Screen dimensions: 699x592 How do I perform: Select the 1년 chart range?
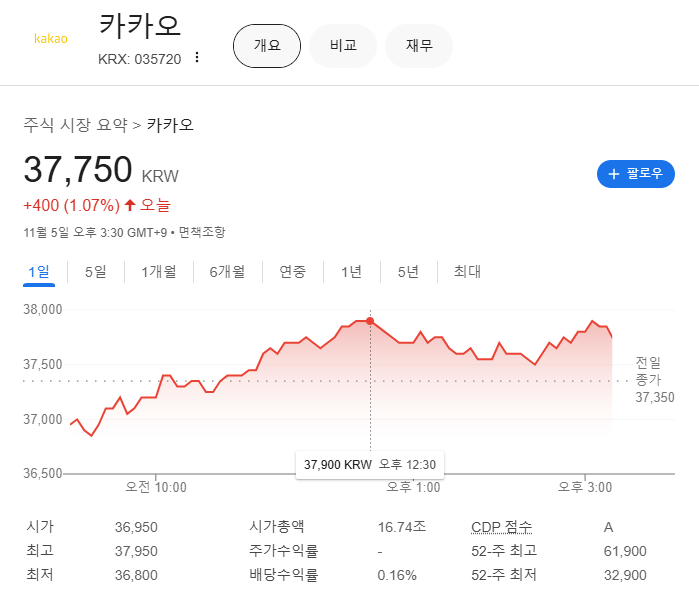click(351, 271)
